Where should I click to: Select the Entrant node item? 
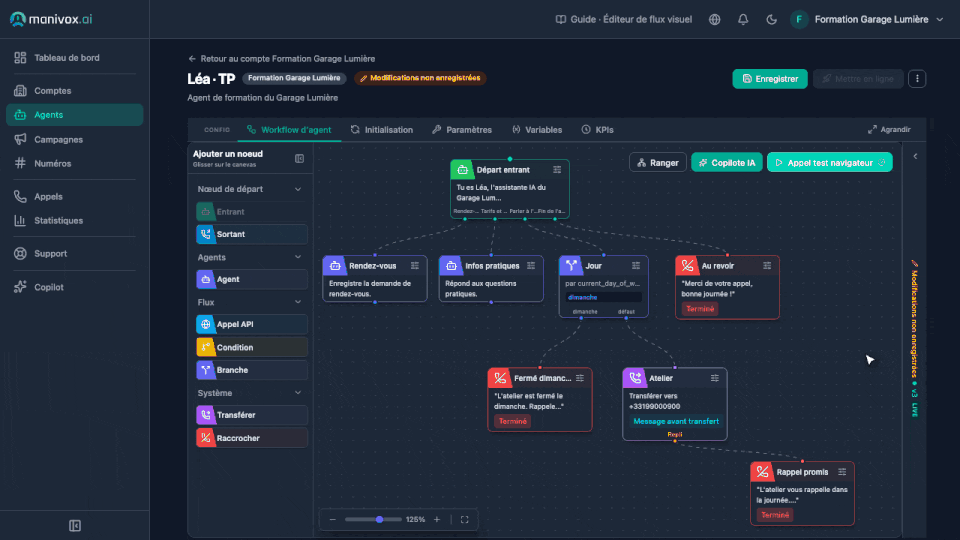(252, 212)
